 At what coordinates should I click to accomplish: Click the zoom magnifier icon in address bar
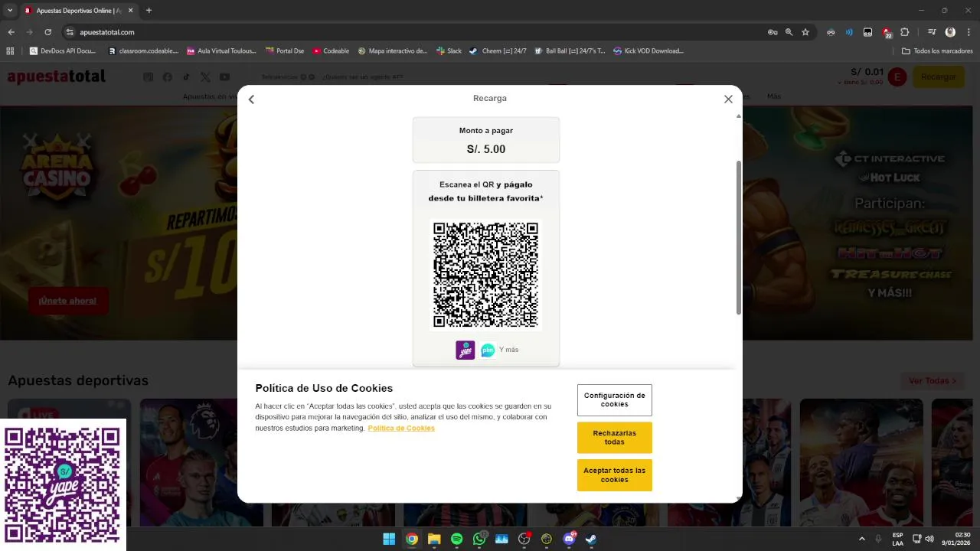789,32
